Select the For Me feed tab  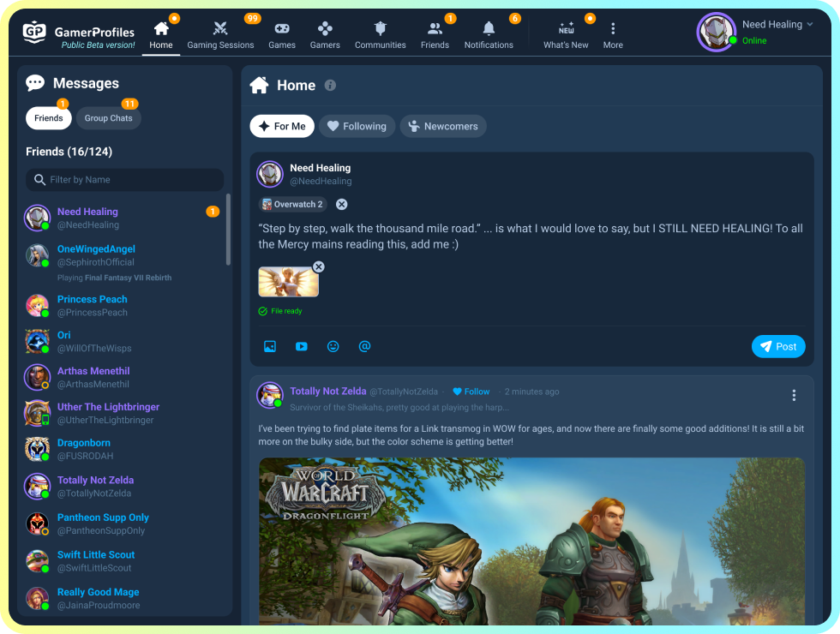282,127
